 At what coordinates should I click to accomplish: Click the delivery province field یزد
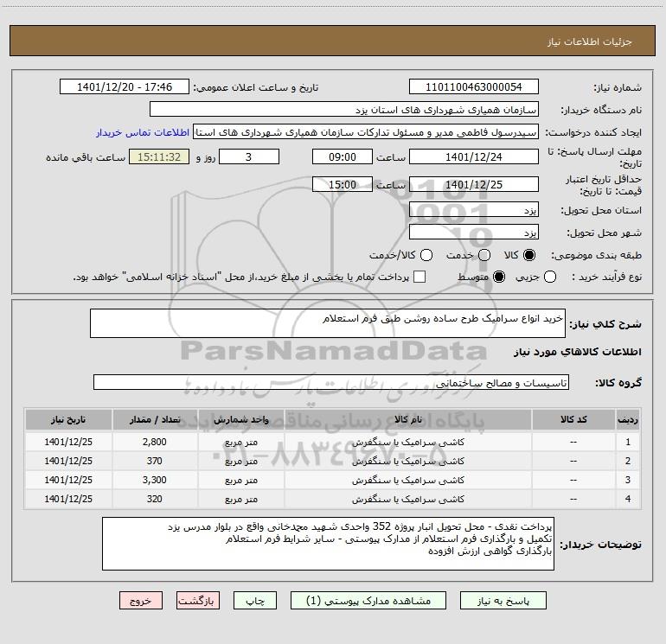(474, 210)
